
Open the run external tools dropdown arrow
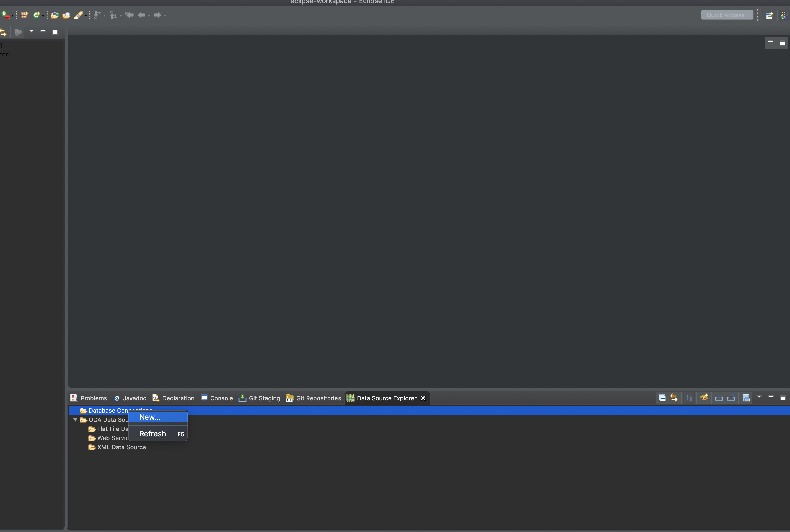pyautogui.click(x=13, y=16)
